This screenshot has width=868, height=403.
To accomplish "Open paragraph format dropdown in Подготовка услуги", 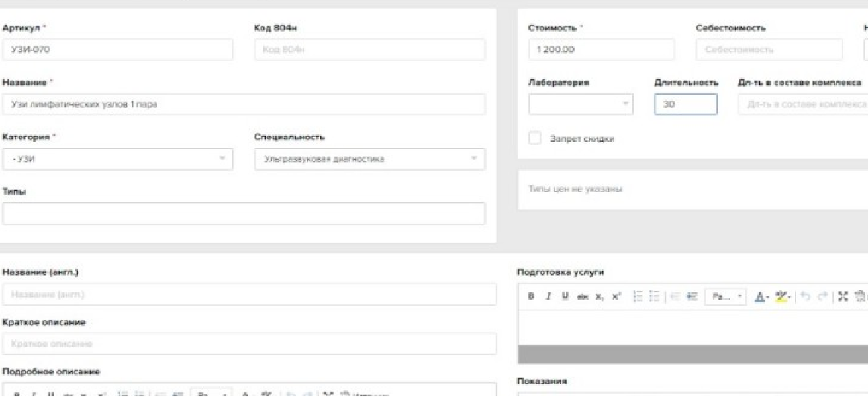I will click(722, 296).
